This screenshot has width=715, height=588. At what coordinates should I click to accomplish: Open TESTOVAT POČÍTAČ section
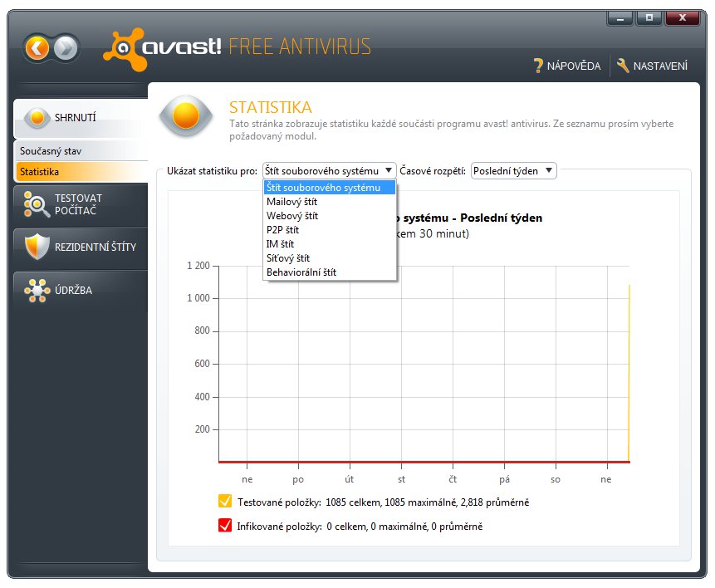click(x=81, y=204)
